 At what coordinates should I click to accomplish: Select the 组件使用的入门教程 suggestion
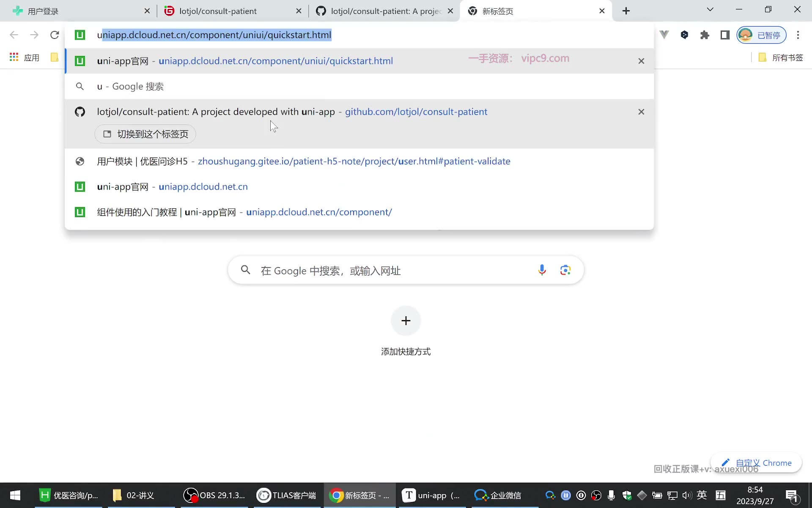pyautogui.click(x=359, y=212)
